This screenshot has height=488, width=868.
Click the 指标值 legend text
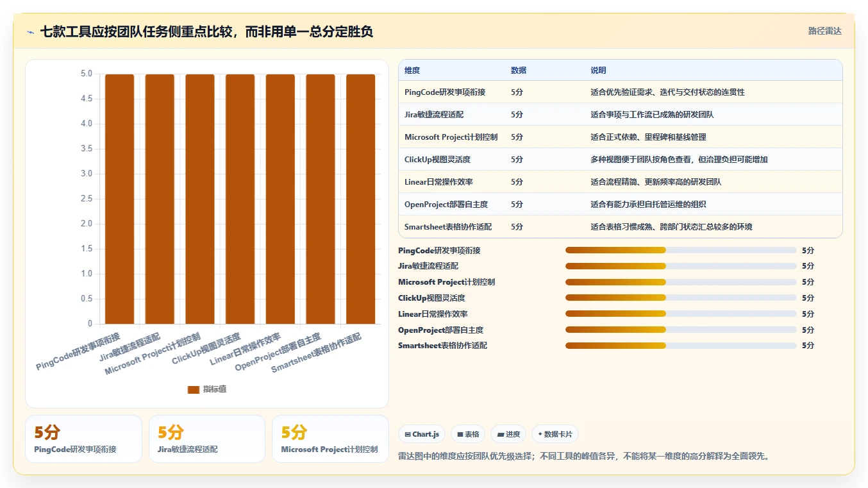(x=215, y=389)
